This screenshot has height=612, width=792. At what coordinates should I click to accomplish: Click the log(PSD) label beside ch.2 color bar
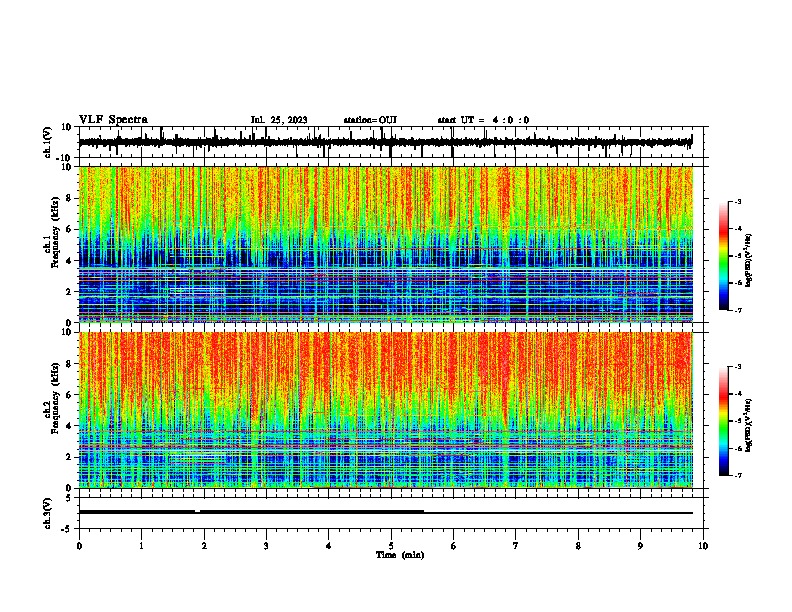point(749,425)
